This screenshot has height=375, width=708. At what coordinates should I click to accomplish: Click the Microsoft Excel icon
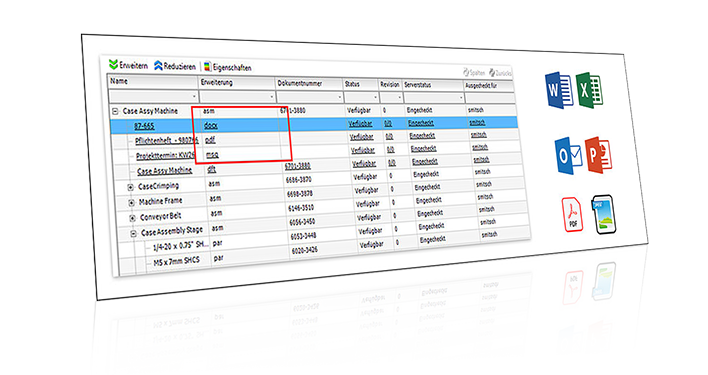[x=589, y=90]
